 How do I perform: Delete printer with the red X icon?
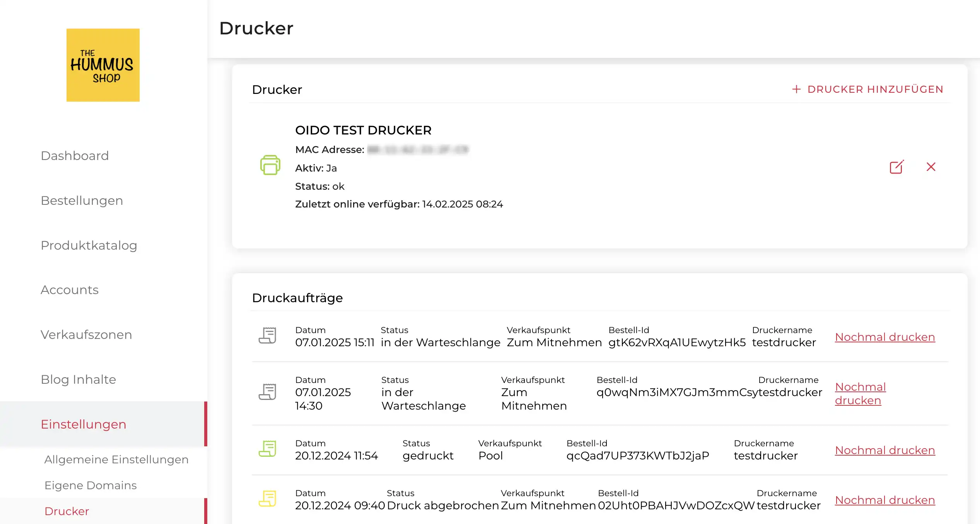[931, 167]
